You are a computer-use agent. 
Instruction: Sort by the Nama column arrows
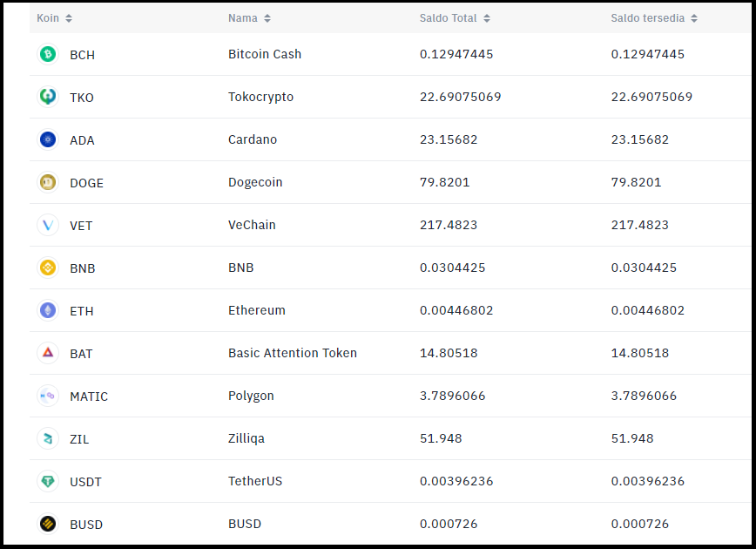coord(267,18)
